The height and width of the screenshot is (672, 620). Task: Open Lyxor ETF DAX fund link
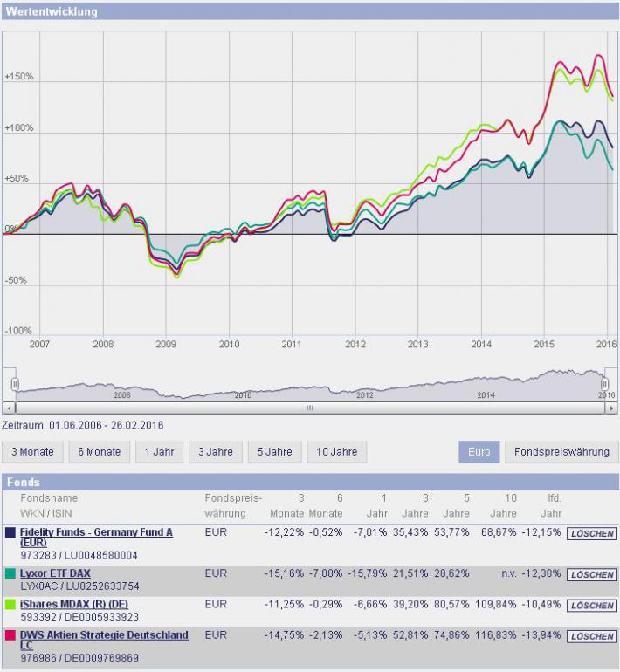[x=55, y=573]
